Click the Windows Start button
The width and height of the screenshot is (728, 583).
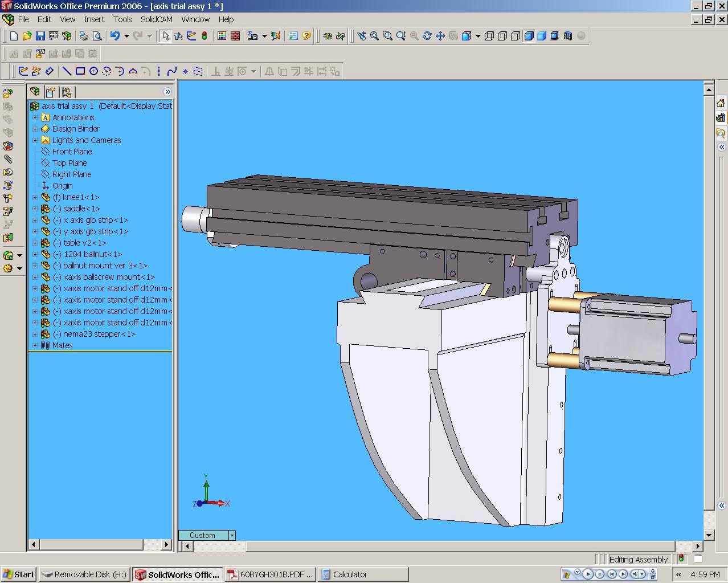(x=19, y=574)
